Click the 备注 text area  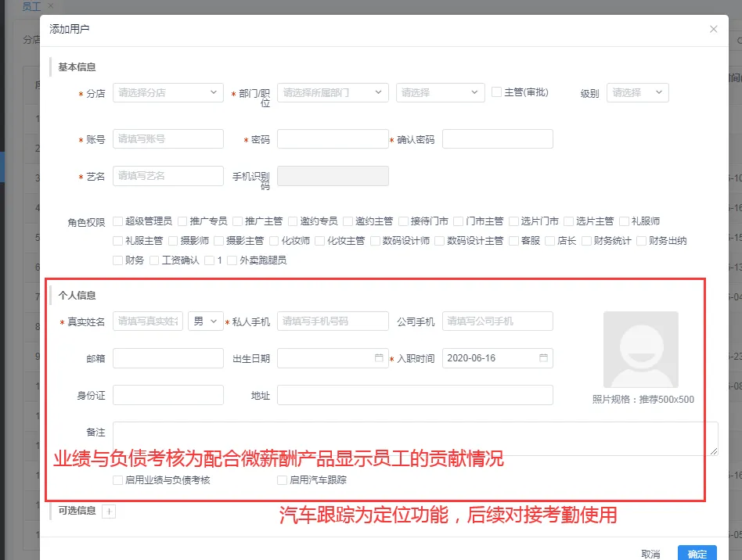415,439
